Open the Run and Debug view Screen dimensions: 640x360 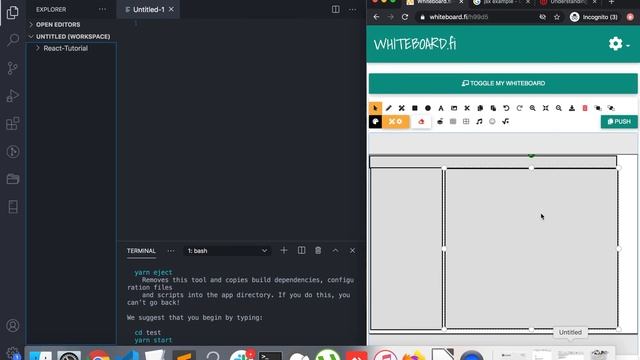[13, 96]
